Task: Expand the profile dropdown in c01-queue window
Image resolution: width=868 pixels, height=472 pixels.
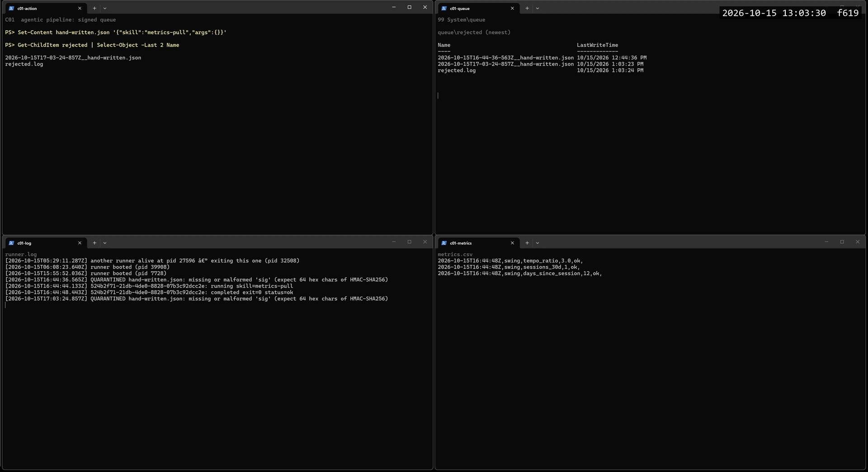Action: pos(538,8)
